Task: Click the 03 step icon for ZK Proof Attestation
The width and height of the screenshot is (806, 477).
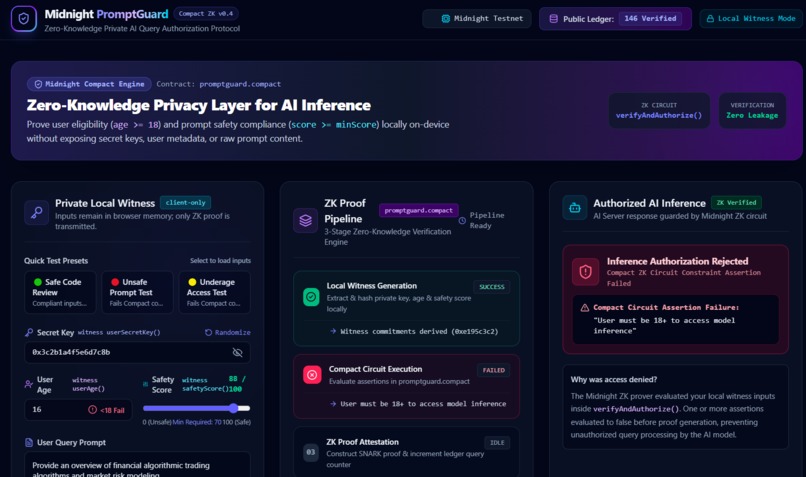Action: tap(311, 452)
